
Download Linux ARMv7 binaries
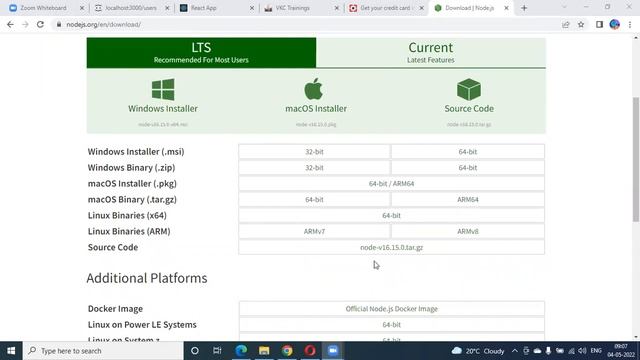tap(314, 231)
